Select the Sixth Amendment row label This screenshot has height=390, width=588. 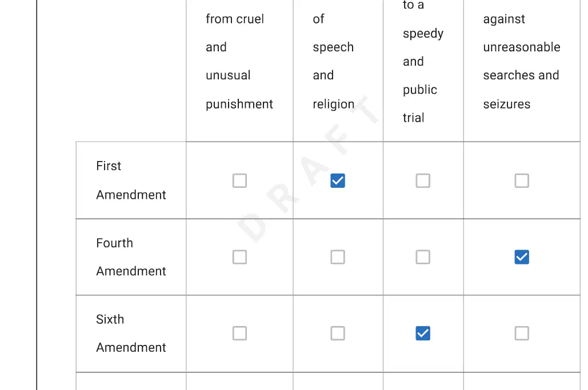pyautogui.click(x=131, y=333)
